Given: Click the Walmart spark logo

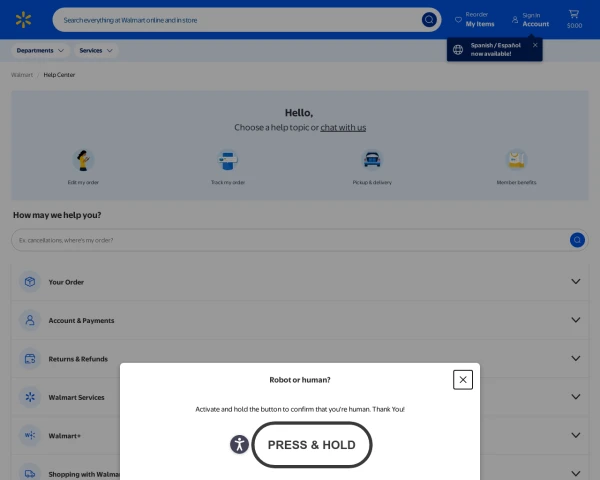Looking at the screenshot, I should click(x=24, y=19).
